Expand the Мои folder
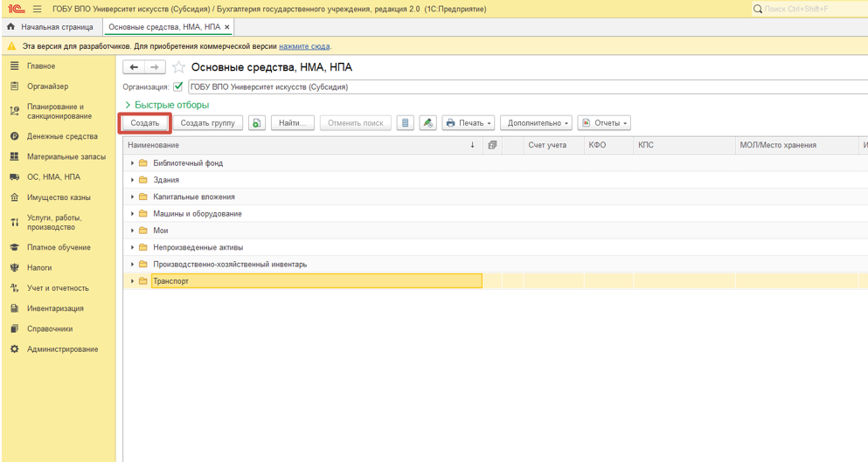The image size is (868, 462). [132, 231]
